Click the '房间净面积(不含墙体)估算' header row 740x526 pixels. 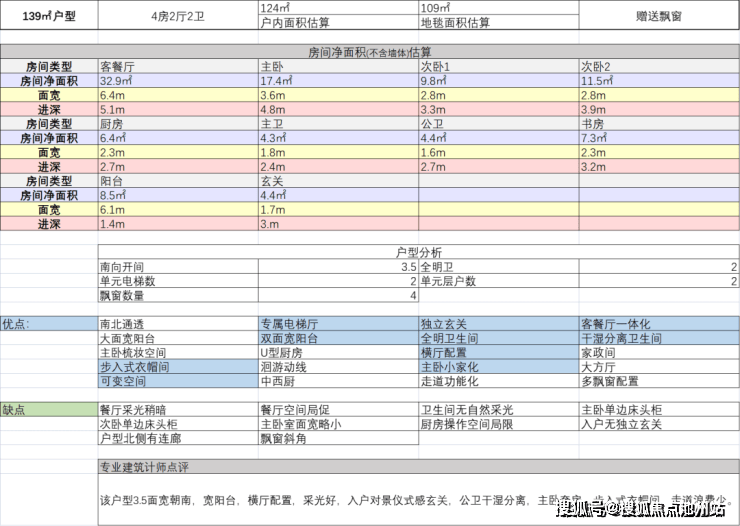tap(370, 52)
